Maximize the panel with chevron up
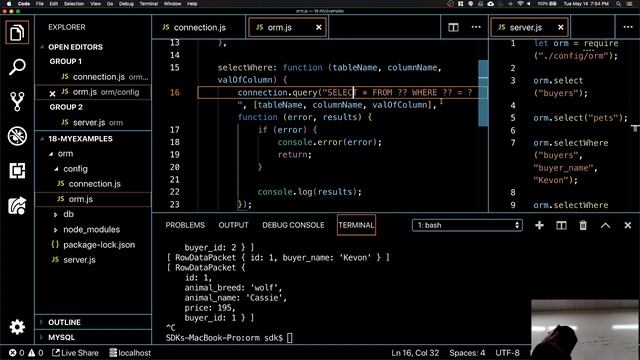Viewport: 640px width, 360px height. [605, 225]
